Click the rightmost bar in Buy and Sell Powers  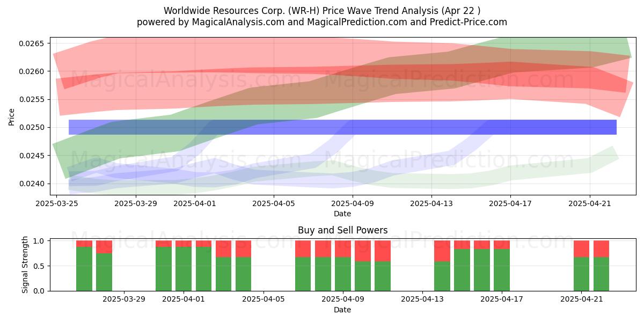601,266
